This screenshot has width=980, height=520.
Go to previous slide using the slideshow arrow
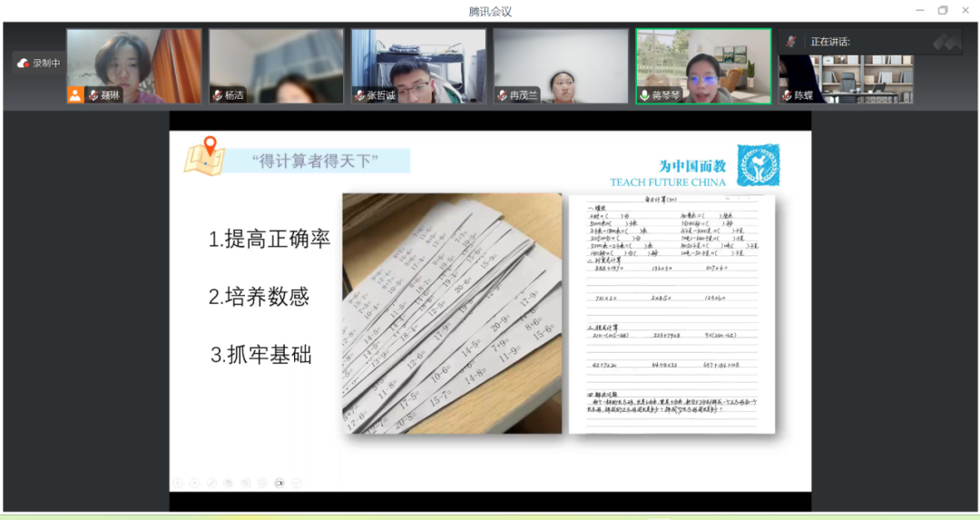coord(178,483)
